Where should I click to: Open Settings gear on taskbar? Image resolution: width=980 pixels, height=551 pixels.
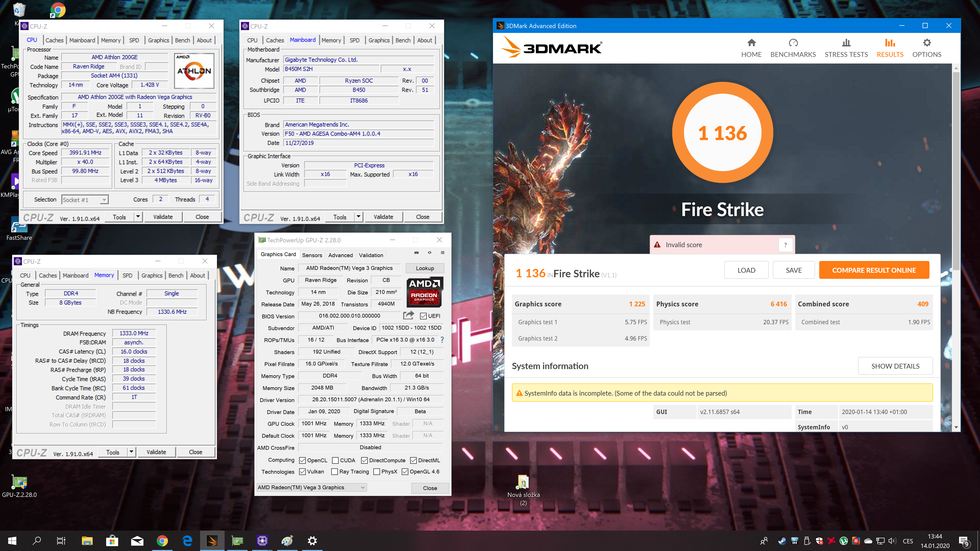(x=312, y=540)
